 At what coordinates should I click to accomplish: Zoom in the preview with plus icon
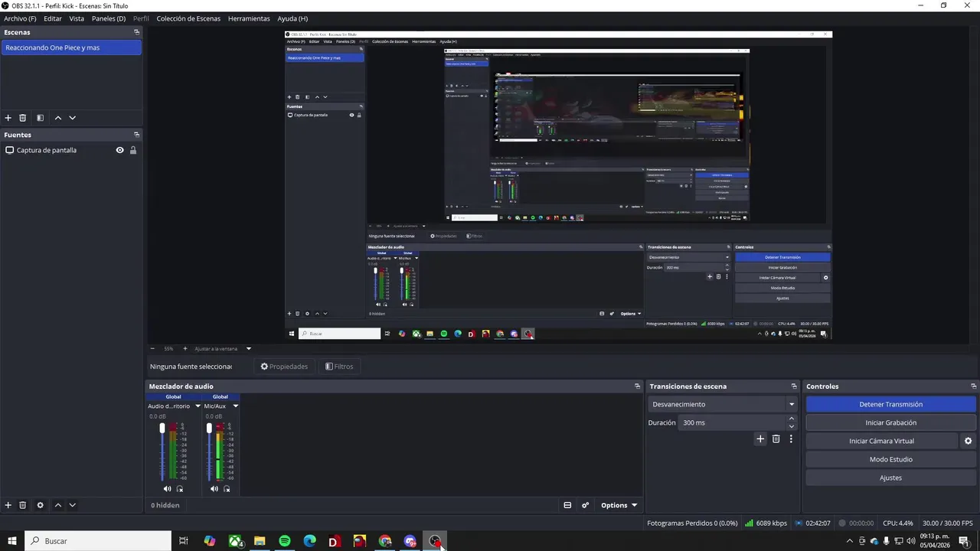coord(185,348)
